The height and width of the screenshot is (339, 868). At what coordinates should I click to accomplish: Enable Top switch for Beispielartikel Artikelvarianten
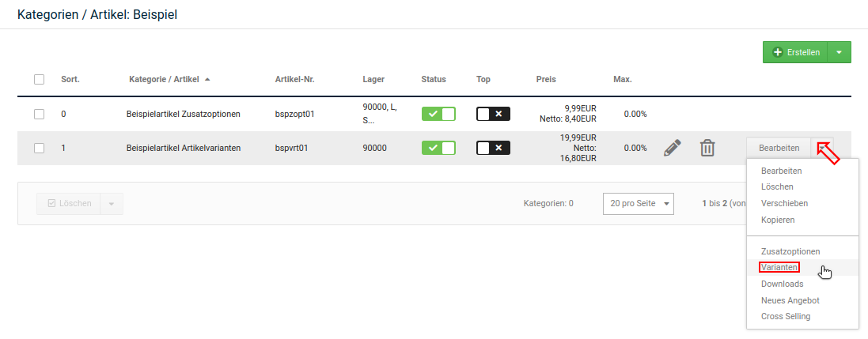[493, 148]
